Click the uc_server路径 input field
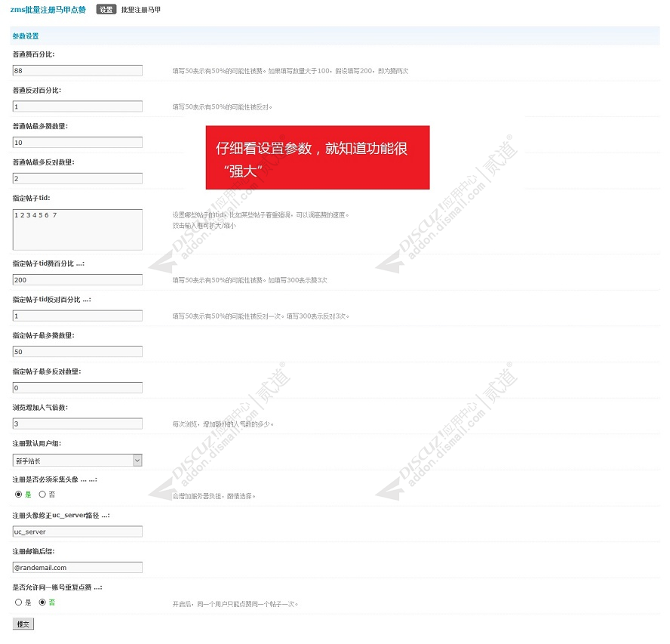The height and width of the screenshot is (644, 670). coord(78,532)
